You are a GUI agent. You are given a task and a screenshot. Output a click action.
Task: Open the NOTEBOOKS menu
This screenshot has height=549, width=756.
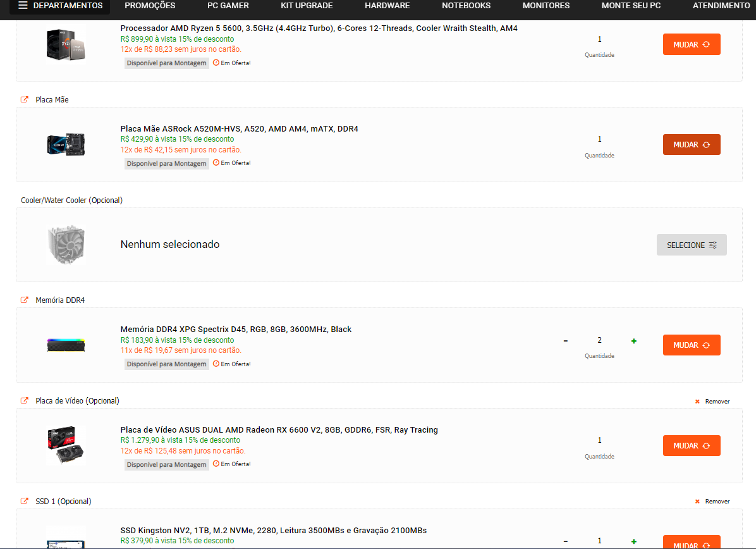466,6
